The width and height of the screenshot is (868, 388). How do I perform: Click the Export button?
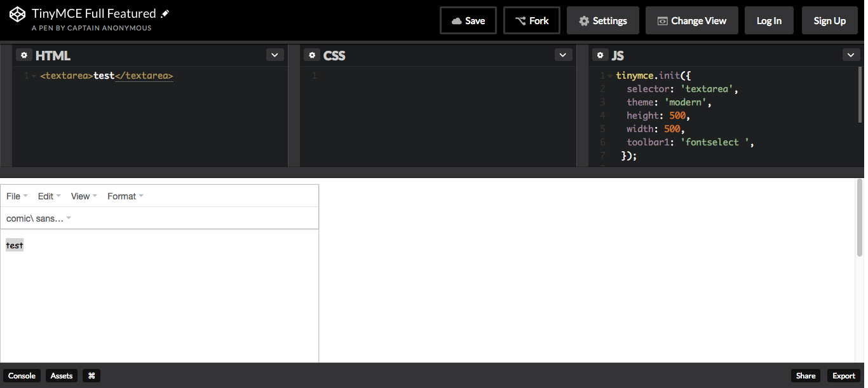point(844,376)
